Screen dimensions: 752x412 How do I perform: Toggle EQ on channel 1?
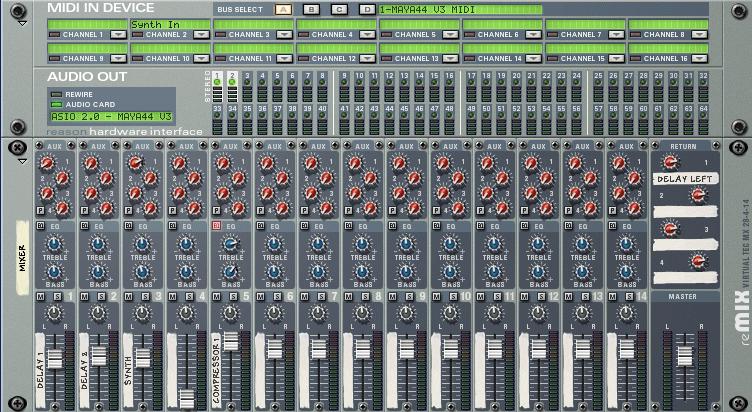tap(40, 226)
